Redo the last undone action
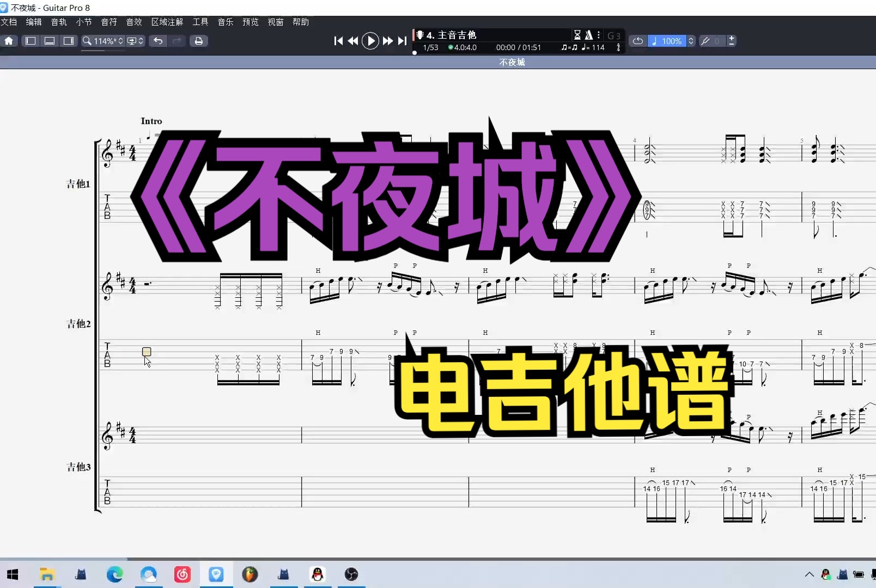This screenshot has height=588, width=876. pyautogui.click(x=177, y=41)
